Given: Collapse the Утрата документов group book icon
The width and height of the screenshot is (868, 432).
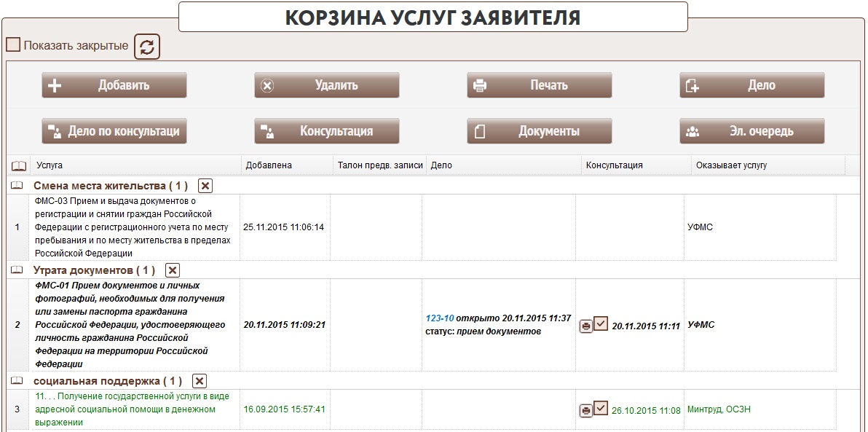Looking at the screenshot, I should coord(17,270).
